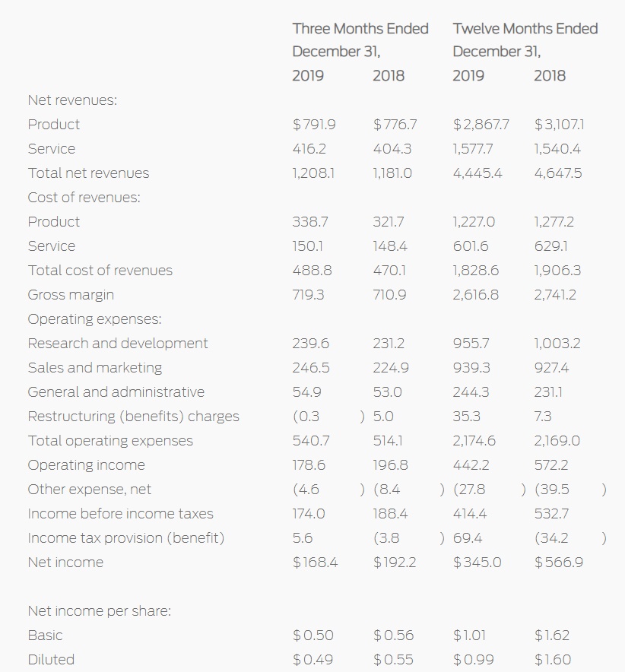Click the "Net revenues:" row heading
Viewport: 625px width, 672px height.
pyautogui.click(x=72, y=100)
